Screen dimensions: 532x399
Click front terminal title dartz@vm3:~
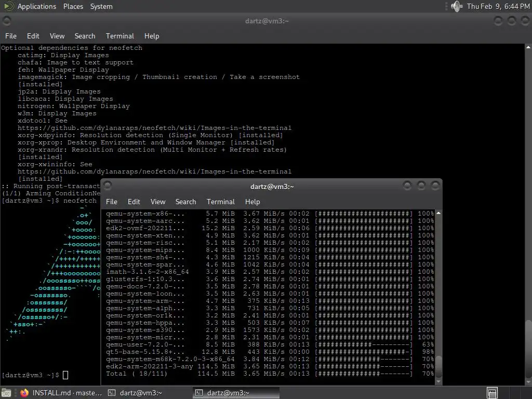coord(272,187)
